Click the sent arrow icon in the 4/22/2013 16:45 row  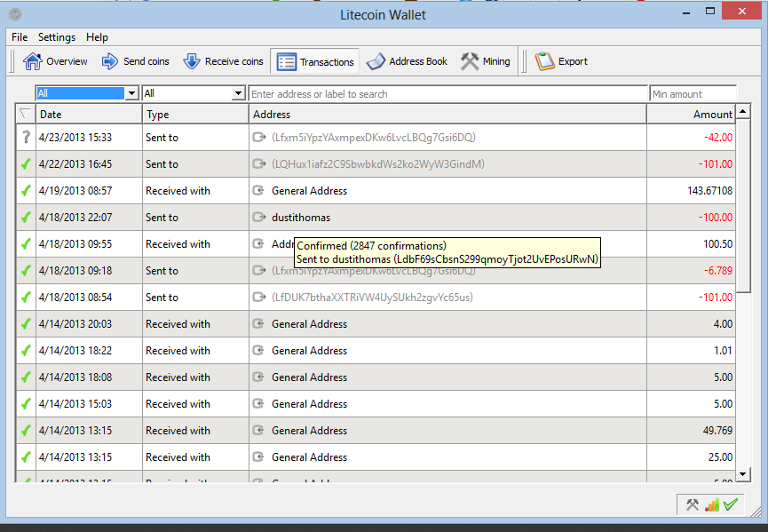click(259, 163)
